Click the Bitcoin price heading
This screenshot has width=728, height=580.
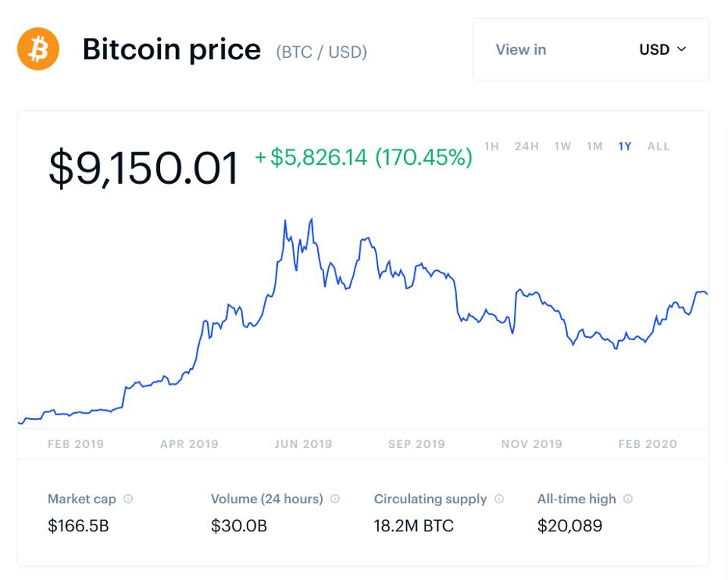click(x=172, y=50)
